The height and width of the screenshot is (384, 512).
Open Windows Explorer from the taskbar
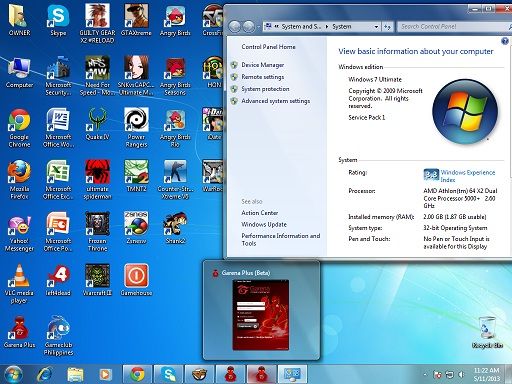(x=75, y=374)
